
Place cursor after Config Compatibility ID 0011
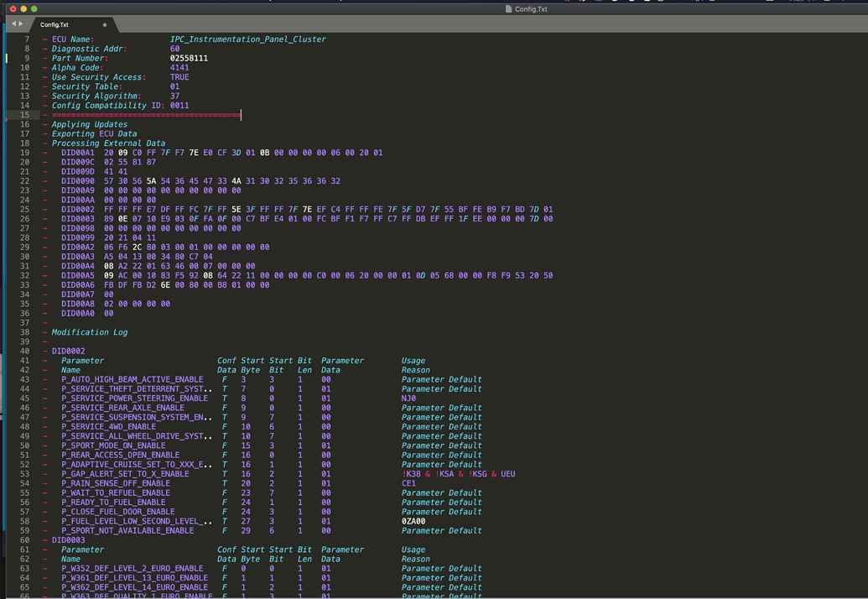(192, 105)
